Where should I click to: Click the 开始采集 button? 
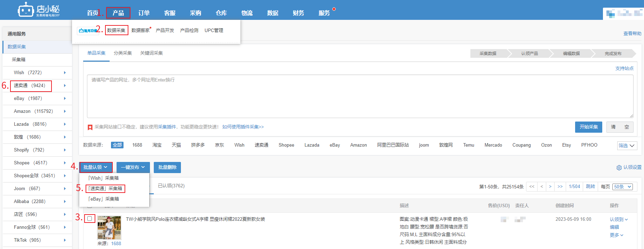click(589, 127)
